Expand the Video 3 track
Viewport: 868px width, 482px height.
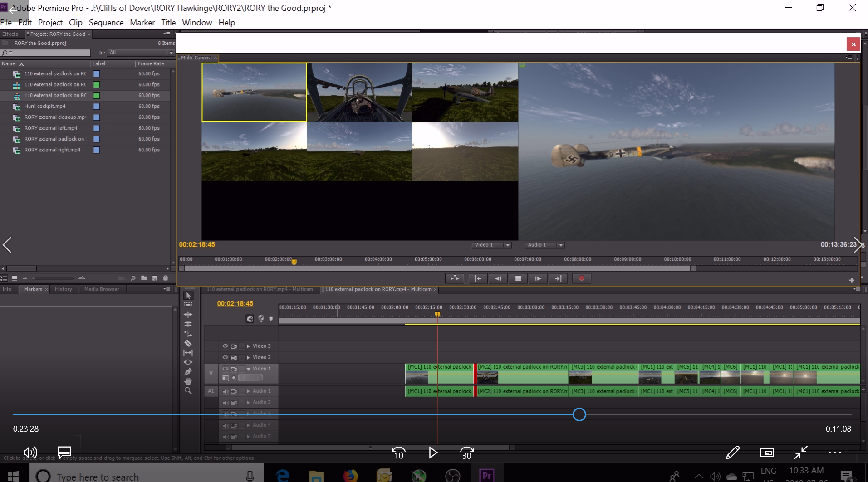coord(248,346)
